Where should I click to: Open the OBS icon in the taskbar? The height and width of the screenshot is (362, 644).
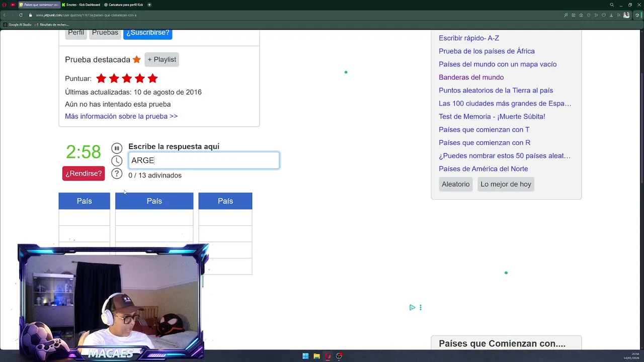(x=339, y=356)
